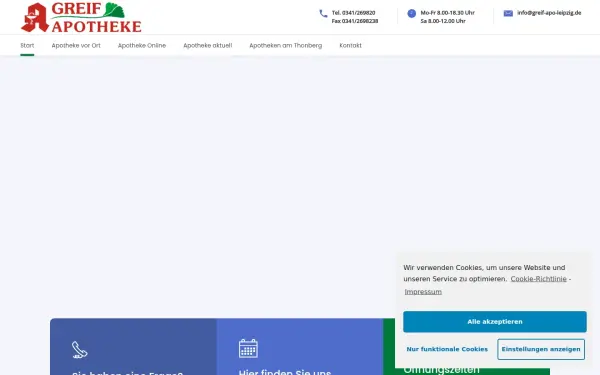
Task: Click the phone icon in header
Action: pyautogui.click(x=323, y=13)
